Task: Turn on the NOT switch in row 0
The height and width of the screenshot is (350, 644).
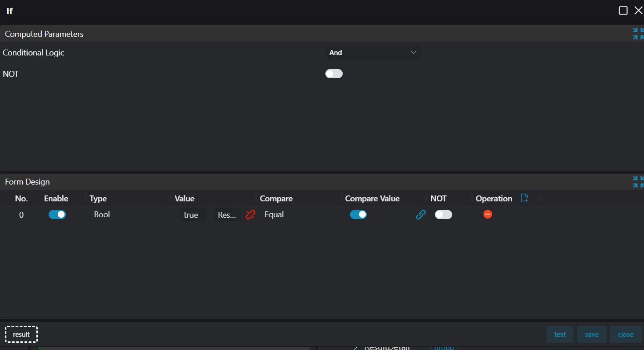Action: 443,215
